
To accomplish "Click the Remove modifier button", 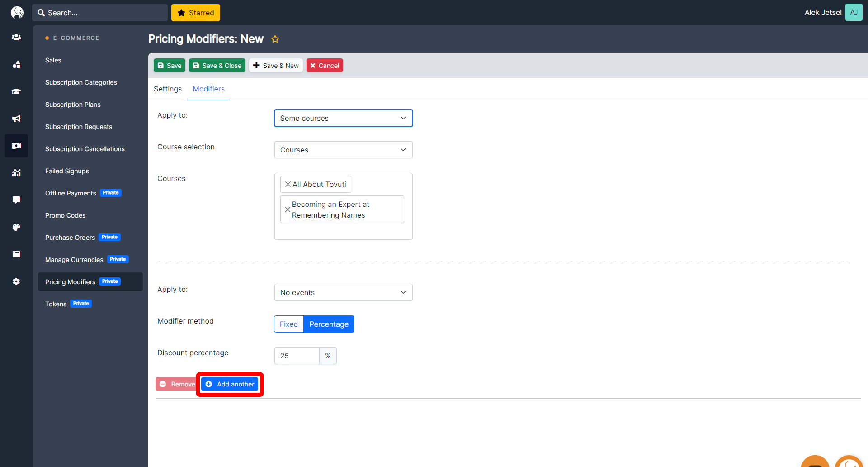I will (x=176, y=384).
